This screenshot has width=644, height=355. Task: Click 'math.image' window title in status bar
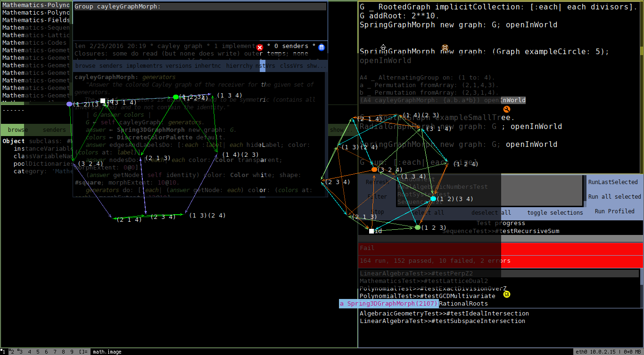(x=107, y=352)
